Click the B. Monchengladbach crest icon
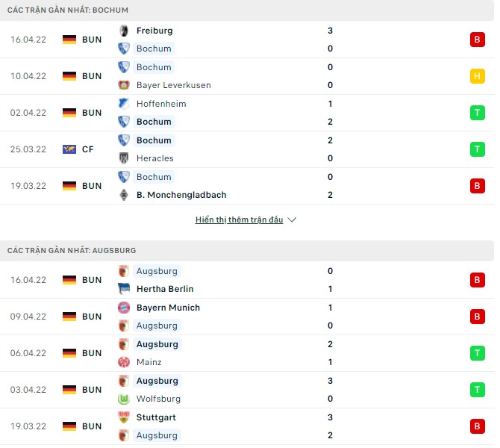This screenshot has height=448, width=500. coord(124,195)
